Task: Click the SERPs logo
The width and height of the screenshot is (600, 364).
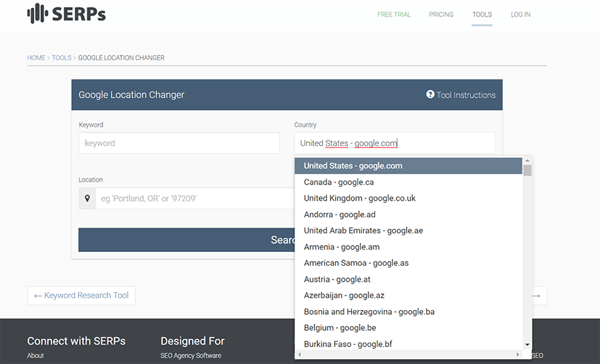Action: pyautogui.click(x=67, y=13)
